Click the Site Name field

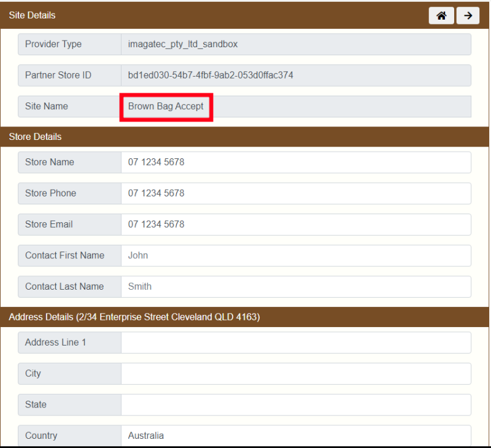tap(296, 106)
